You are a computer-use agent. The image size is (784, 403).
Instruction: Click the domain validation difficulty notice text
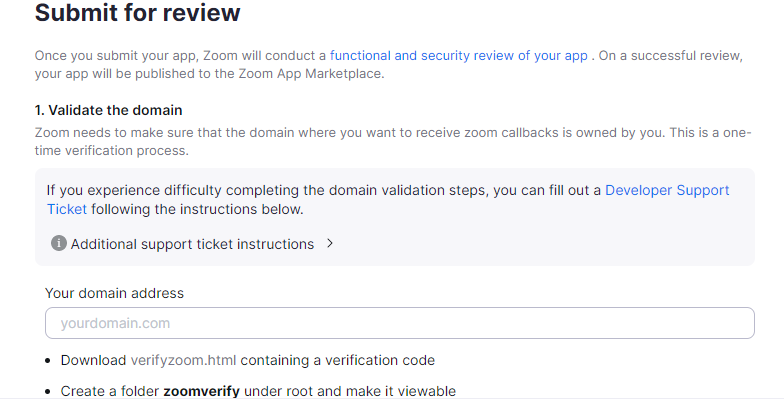coord(300,190)
